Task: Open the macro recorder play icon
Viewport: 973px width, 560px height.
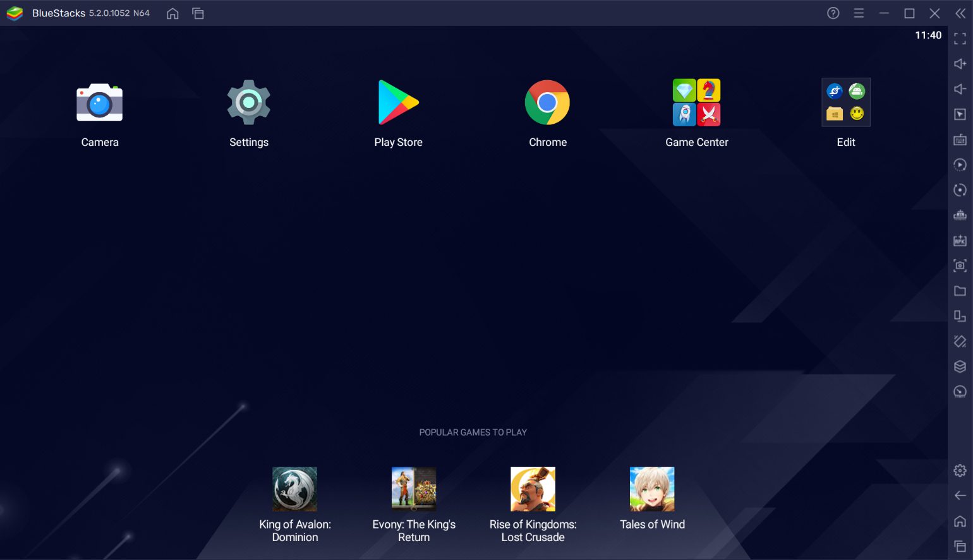Action: click(x=960, y=165)
